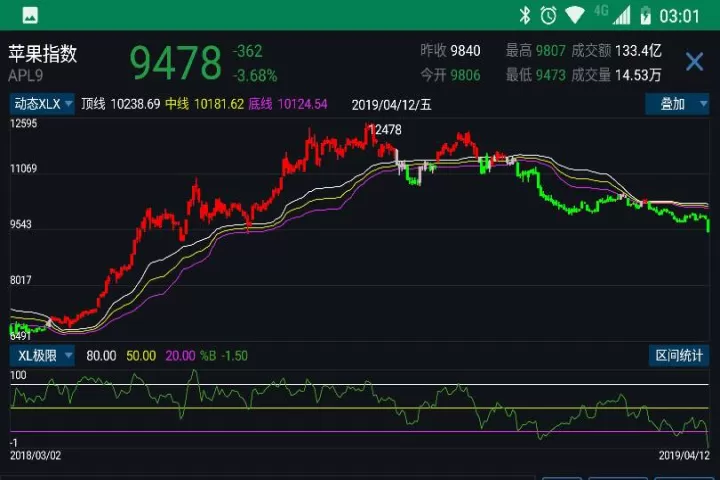The image size is (720, 480).
Task: Tap the end date 2019/04/12
Action: [x=684, y=456]
